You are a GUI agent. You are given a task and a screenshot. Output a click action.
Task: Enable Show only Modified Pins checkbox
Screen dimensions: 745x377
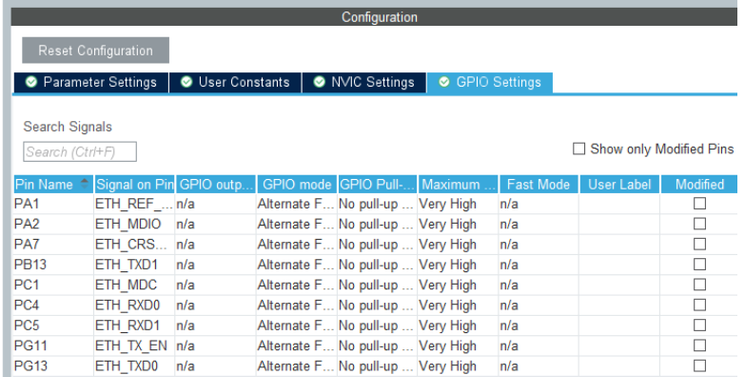click(x=579, y=149)
